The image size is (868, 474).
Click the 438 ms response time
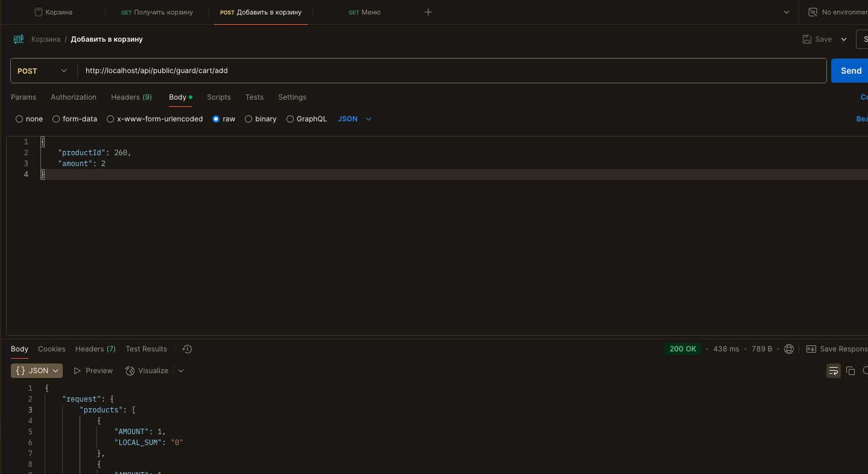[726, 349]
